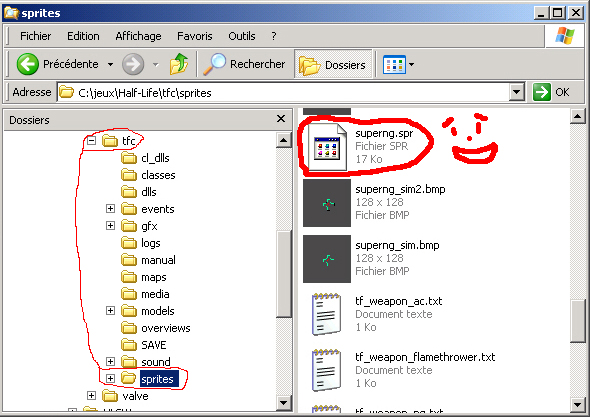Click the green OK go button

click(x=541, y=92)
